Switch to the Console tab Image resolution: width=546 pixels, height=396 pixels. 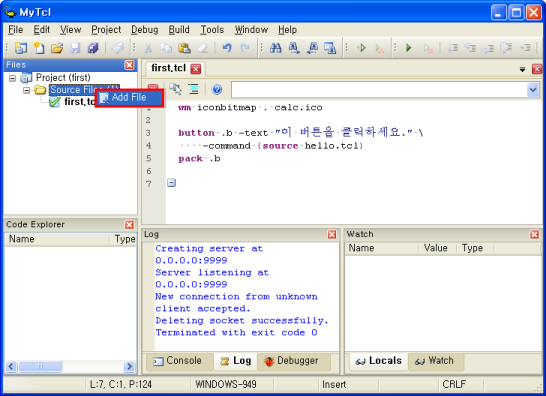click(178, 361)
